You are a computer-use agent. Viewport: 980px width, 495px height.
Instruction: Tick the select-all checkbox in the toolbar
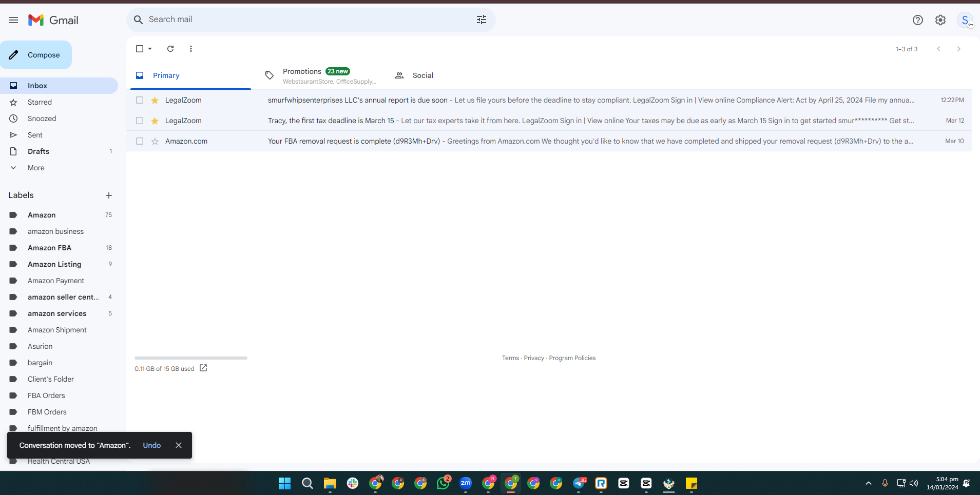tap(140, 49)
